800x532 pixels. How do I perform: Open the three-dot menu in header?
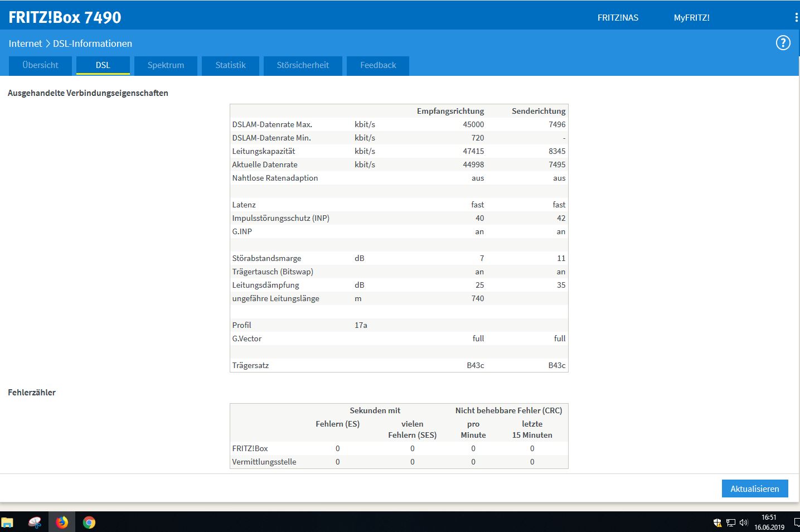[796, 17]
